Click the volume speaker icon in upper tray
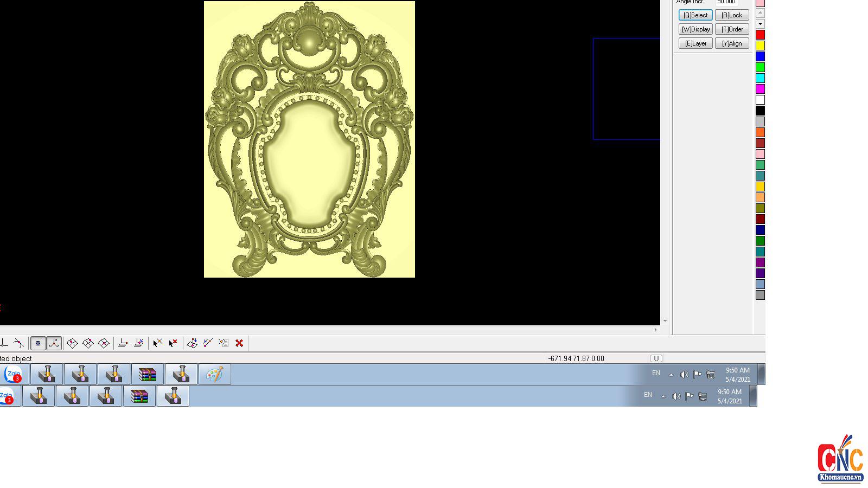Image resolution: width=868 pixels, height=488 pixels. click(x=684, y=375)
